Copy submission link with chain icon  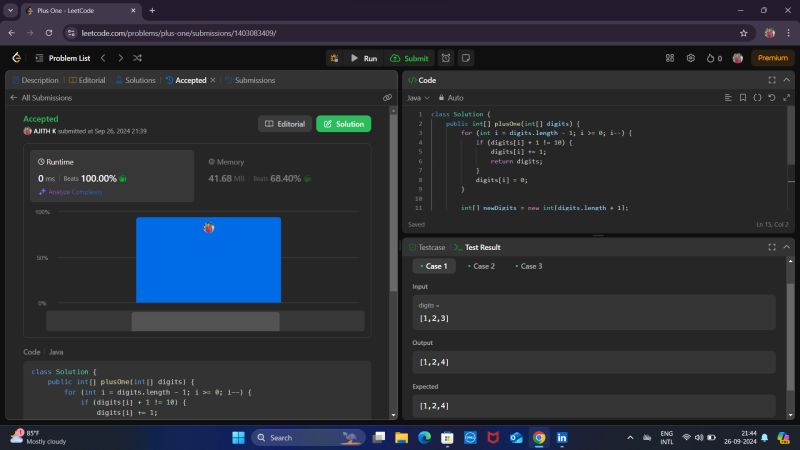(387, 98)
